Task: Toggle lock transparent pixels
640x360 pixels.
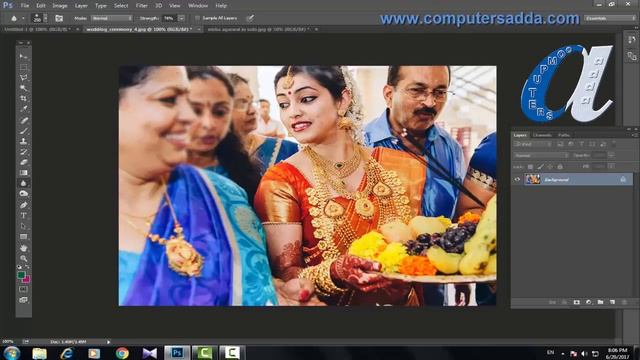Action: [530, 167]
